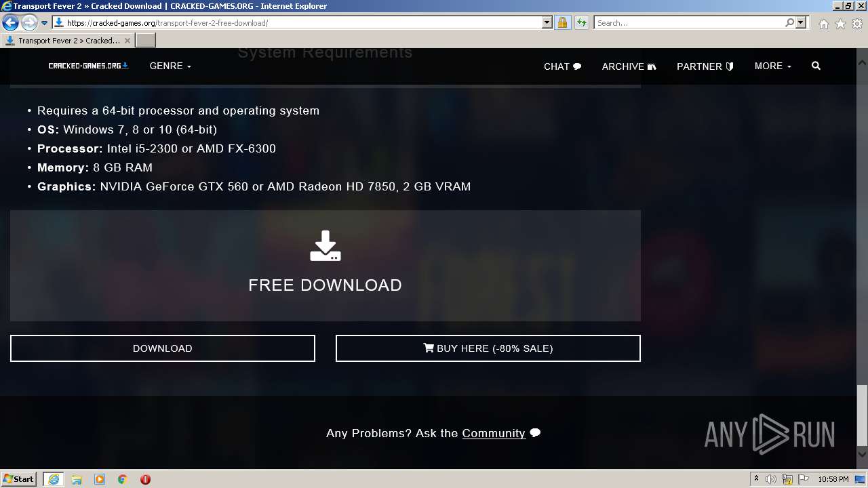The height and width of the screenshot is (488, 868).
Task: Click the security lock icon
Action: (562, 23)
